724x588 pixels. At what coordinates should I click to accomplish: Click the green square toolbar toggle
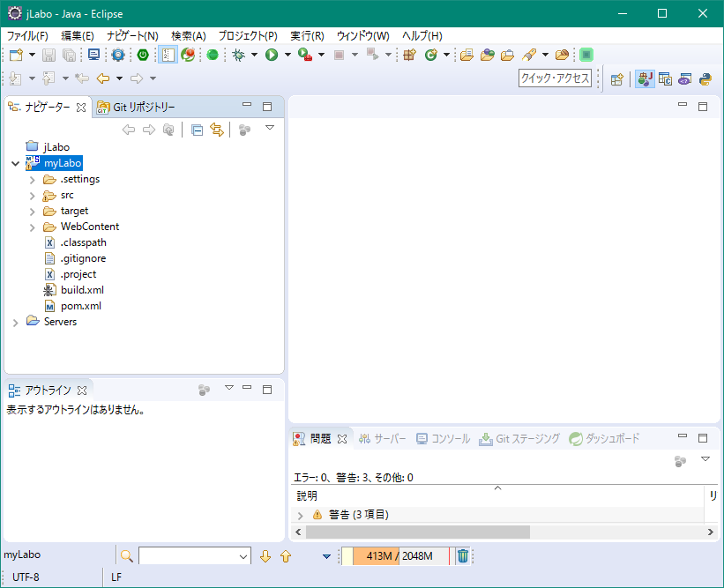pos(586,55)
